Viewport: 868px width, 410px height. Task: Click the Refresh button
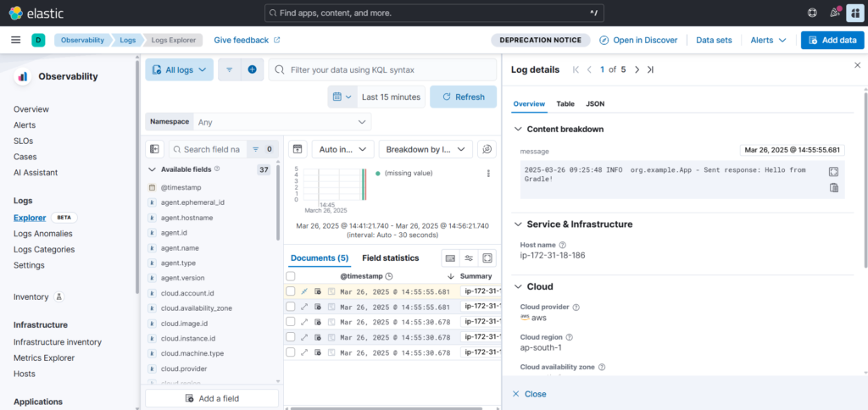click(464, 97)
